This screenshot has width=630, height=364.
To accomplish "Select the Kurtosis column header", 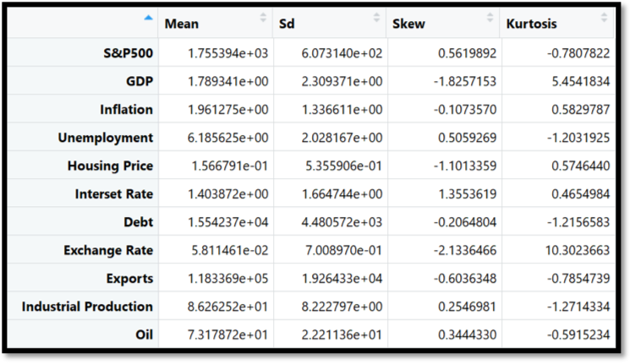I will (x=531, y=24).
